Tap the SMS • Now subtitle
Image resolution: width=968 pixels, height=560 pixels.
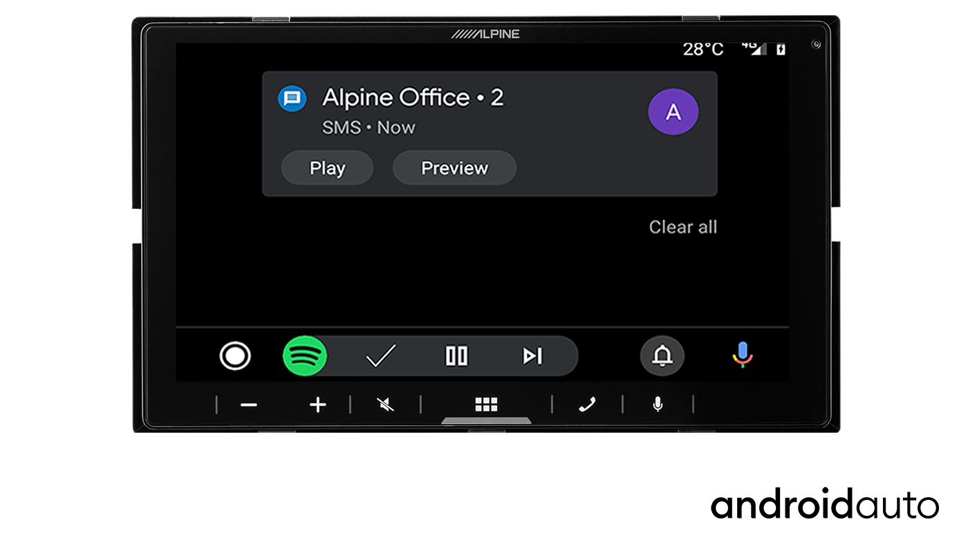click(x=369, y=127)
